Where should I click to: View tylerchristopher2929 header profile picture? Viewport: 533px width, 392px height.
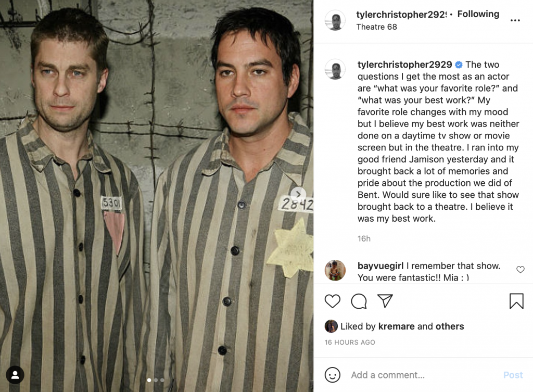coord(336,20)
